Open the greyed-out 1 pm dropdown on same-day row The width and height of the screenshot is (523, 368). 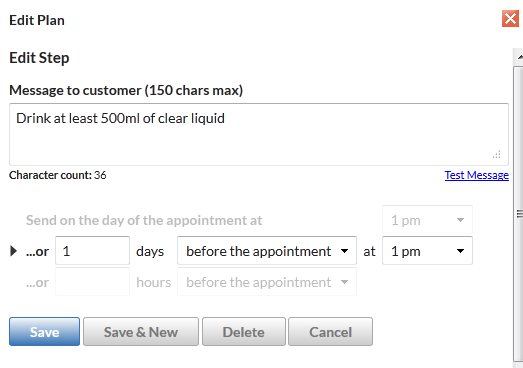point(427,220)
